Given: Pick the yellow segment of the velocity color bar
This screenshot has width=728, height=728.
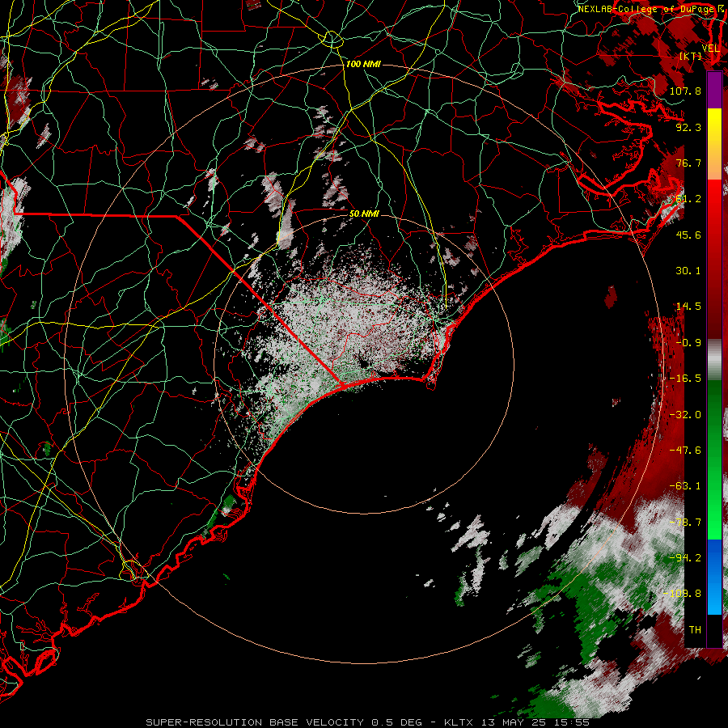Looking at the screenshot, I should click(714, 132).
